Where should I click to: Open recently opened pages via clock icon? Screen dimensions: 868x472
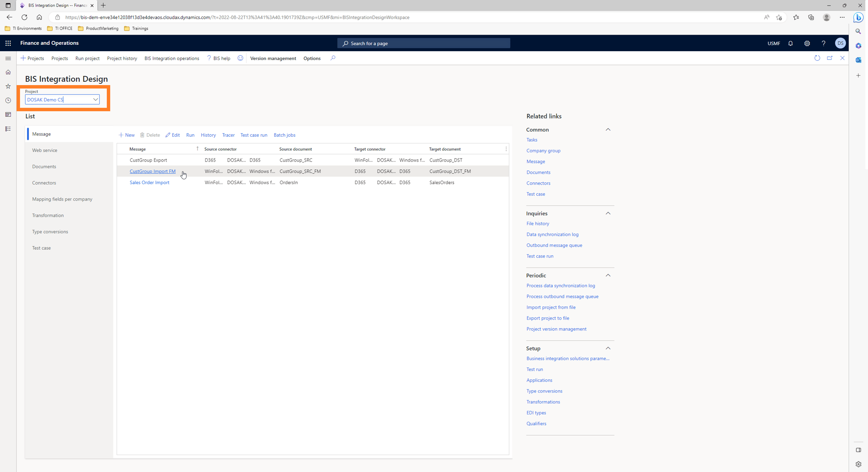[x=8, y=100]
